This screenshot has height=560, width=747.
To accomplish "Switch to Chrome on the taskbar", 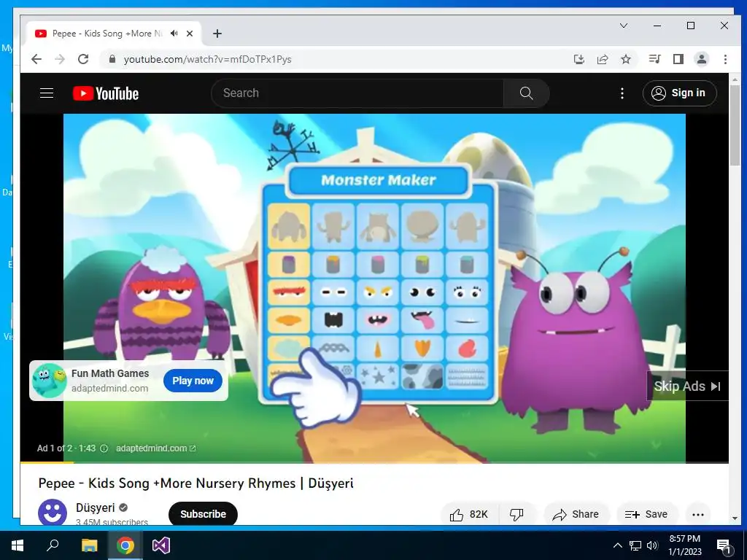I will 125,545.
